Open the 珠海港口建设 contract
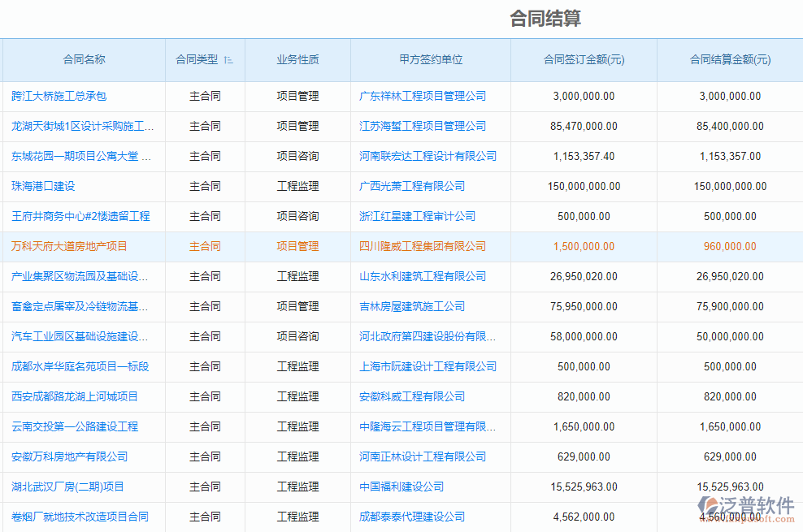This screenshot has width=803, height=532. pos(43,186)
